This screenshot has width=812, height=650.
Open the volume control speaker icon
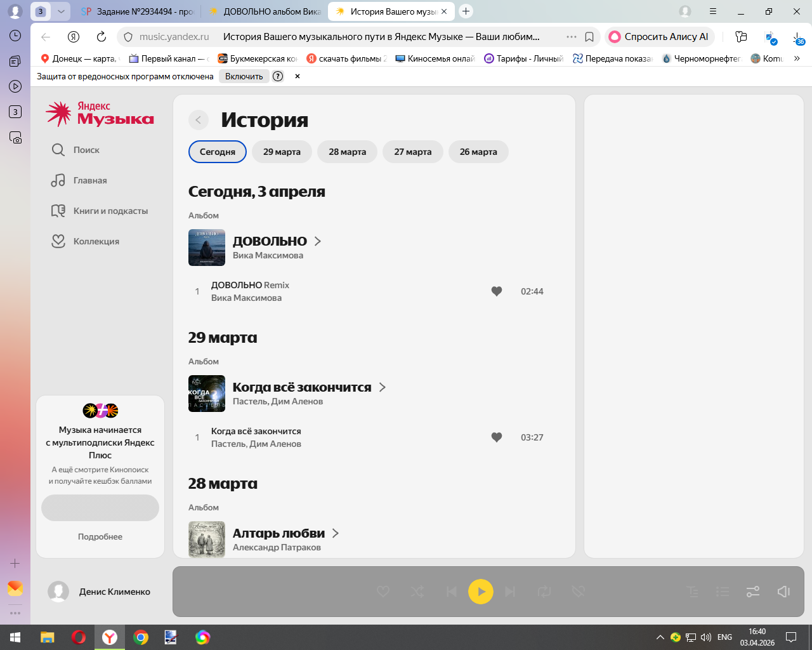point(783,592)
